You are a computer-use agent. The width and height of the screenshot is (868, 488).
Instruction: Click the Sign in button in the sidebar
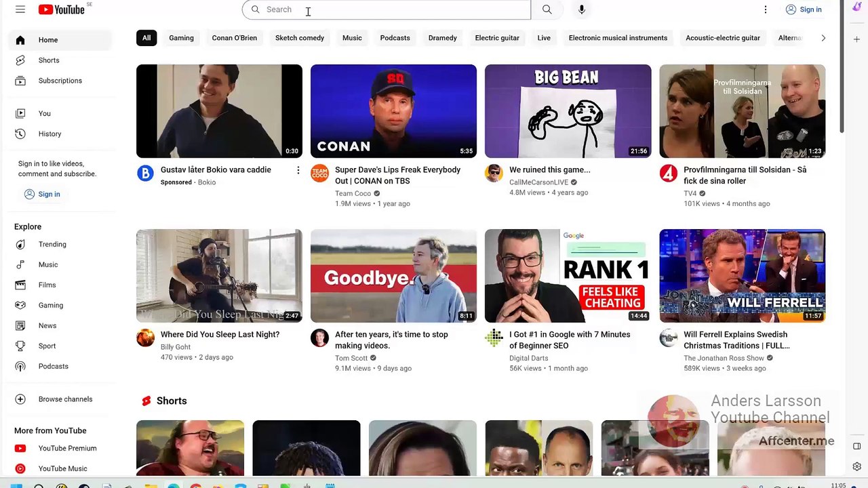[42, 194]
